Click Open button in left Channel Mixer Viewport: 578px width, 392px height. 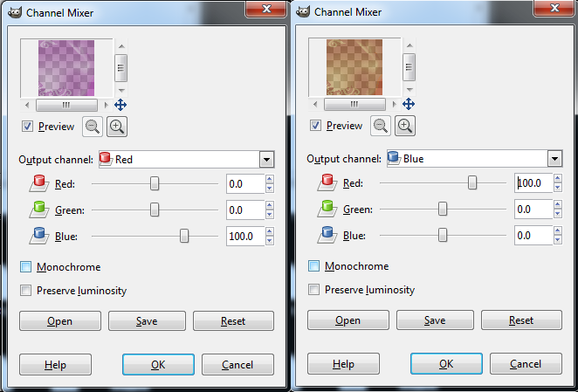[60, 320]
